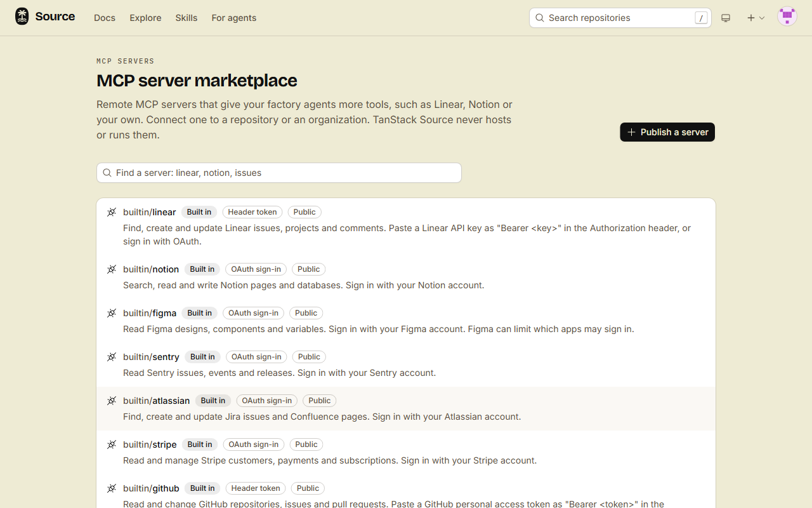Go to the Explore page
Image resolution: width=812 pixels, height=508 pixels.
pyautogui.click(x=145, y=18)
